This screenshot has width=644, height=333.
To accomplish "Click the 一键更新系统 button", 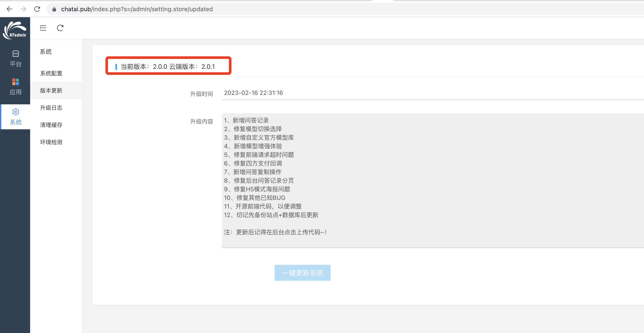I will pyautogui.click(x=302, y=273).
